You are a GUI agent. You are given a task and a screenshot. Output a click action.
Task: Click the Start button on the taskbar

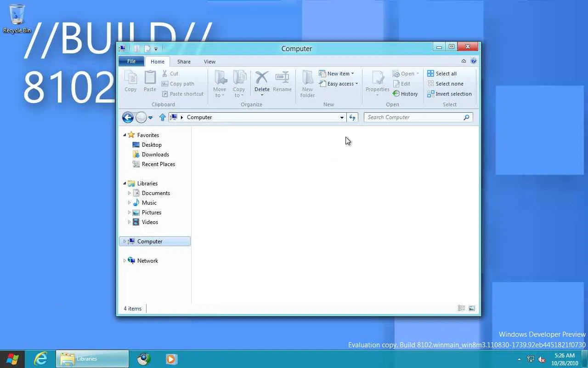point(12,359)
